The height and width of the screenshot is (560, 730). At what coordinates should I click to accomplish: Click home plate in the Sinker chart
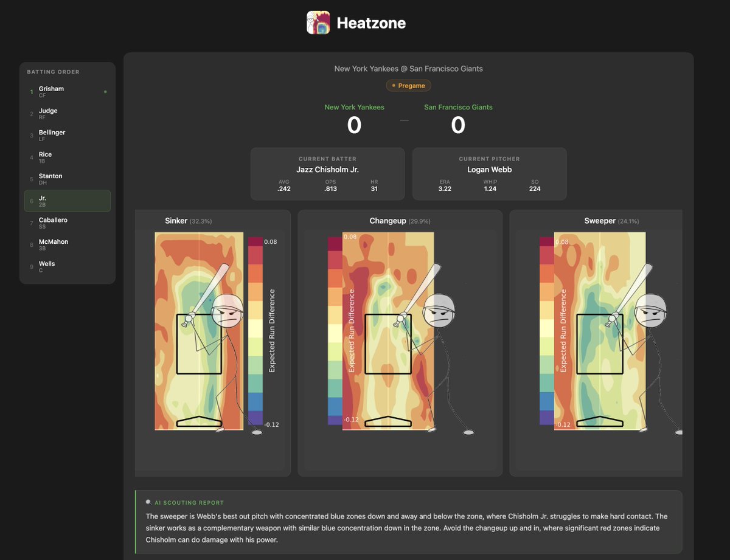tap(199, 421)
